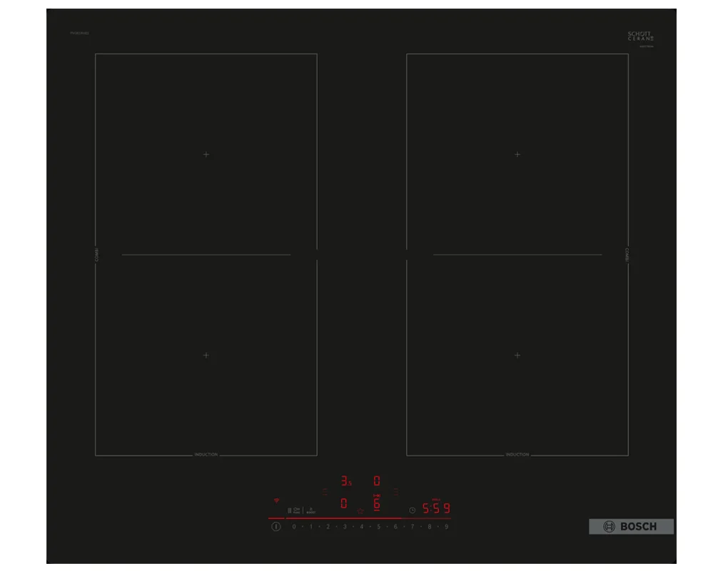Tap the main power switch icon
Viewport: 728px width, 571px height.
tap(275, 527)
